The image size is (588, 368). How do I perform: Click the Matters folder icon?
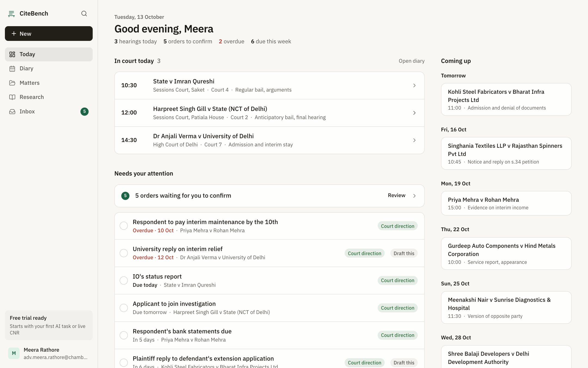(12, 83)
